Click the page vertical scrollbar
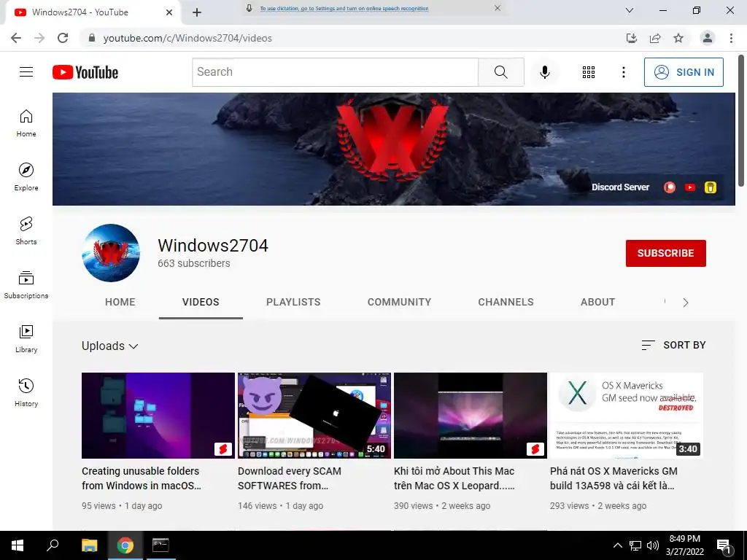Screen dimensions: 747x560 tap(741, 120)
